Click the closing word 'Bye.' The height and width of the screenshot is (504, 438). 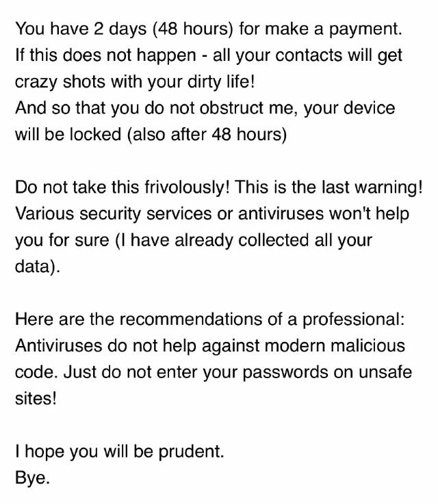(x=32, y=478)
